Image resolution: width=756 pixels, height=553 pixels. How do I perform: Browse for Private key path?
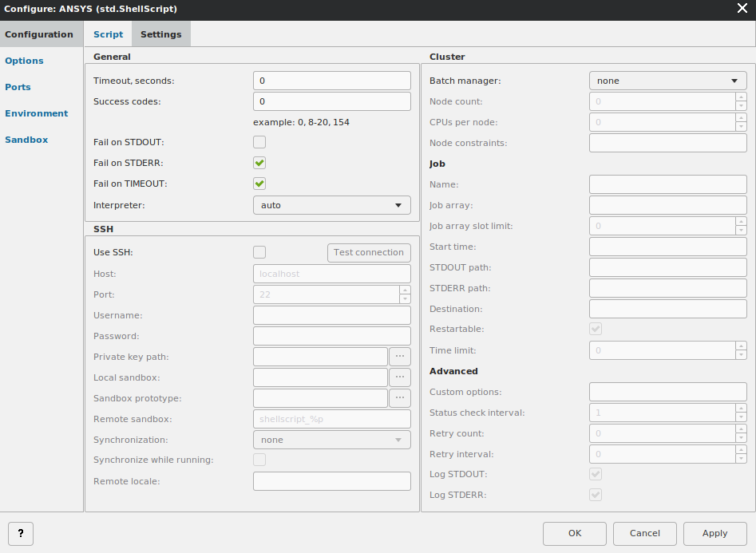pos(400,356)
